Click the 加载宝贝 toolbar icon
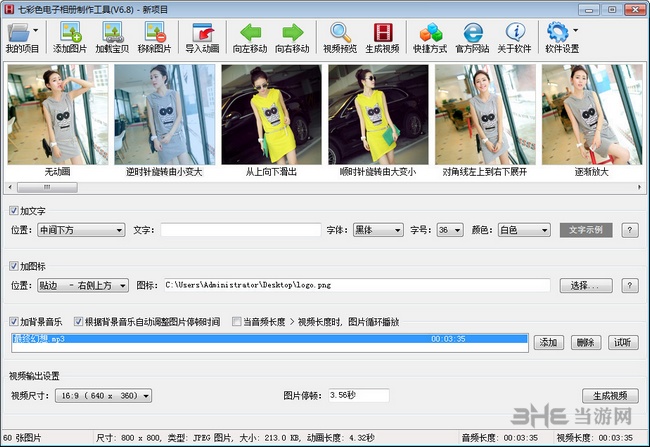This screenshot has height=447, width=650. [x=112, y=32]
